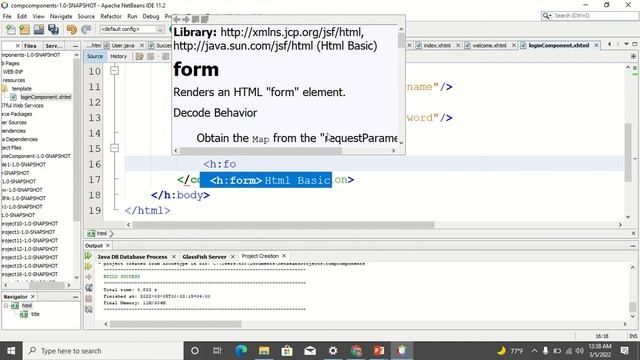640x360 pixels.
Task: Close the index.xhtml editor tab
Action: point(458,45)
